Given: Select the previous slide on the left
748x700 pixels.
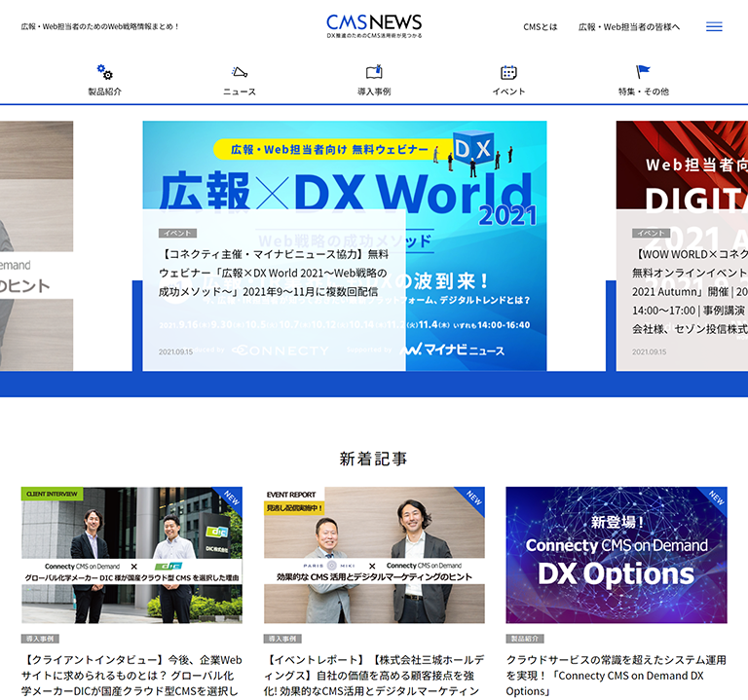Looking at the screenshot, I should (x=36, y=245).
